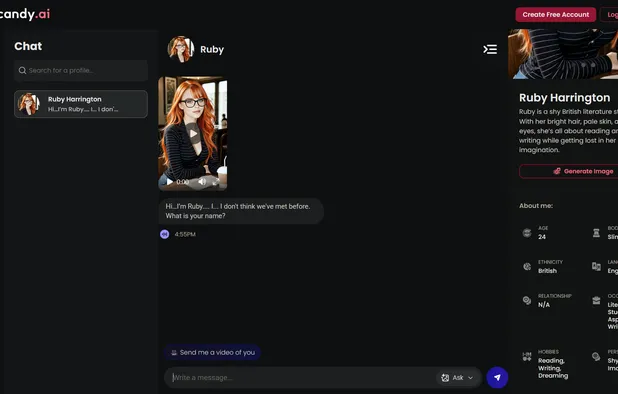Click the Reading, Writing, Dreaming hobbies text
Screen dimensions: 618x394
(553, 368)
